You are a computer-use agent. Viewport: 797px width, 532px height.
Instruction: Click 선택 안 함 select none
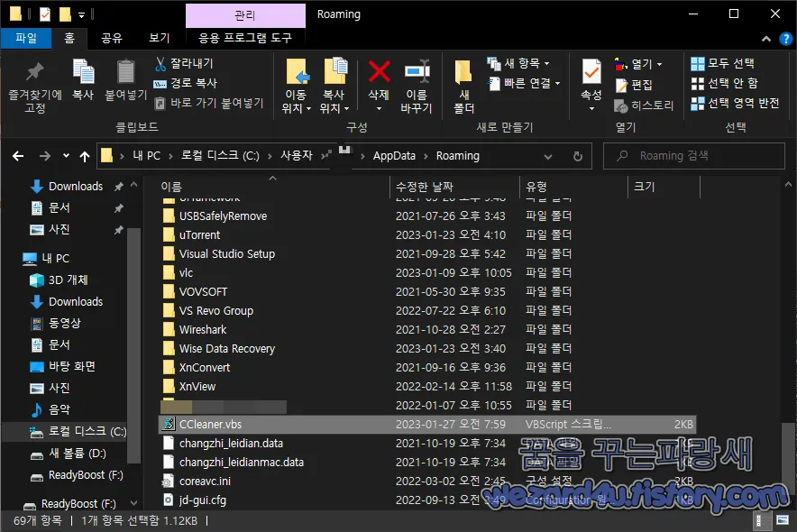[x=724, y=83]
